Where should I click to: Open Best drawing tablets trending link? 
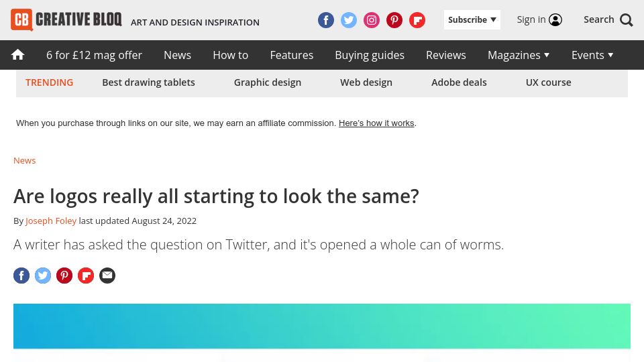pos(149,82)
